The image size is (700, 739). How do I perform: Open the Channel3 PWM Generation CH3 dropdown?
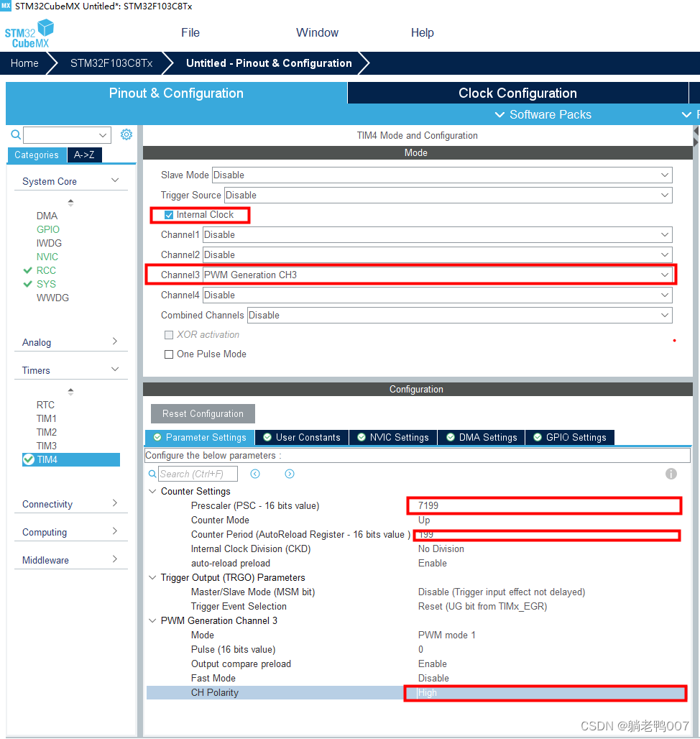pos(437,275)
